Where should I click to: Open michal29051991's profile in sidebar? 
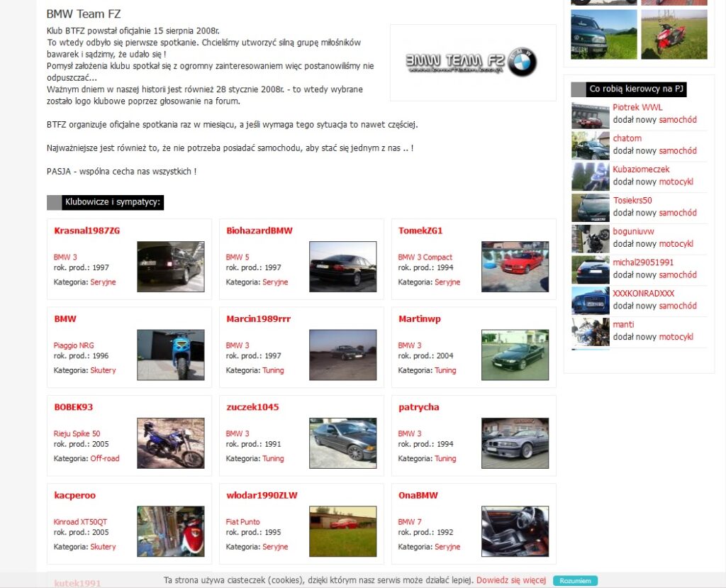click(643, 262)
